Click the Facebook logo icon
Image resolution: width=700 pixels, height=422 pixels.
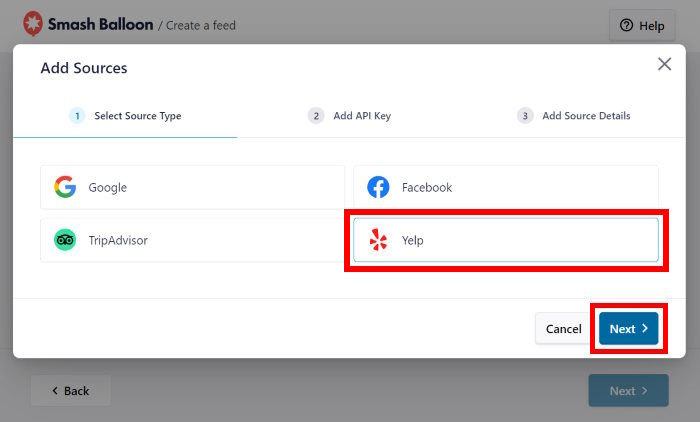378,187
